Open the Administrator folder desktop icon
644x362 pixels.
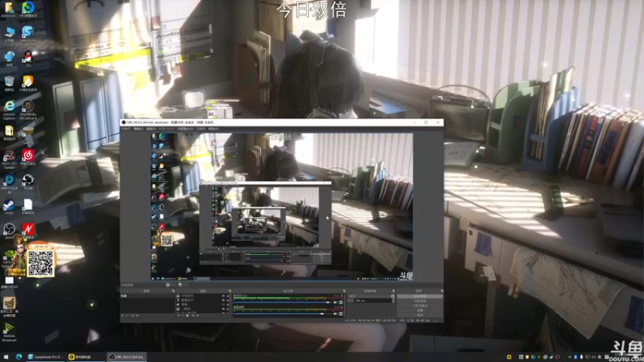[8, 8]
